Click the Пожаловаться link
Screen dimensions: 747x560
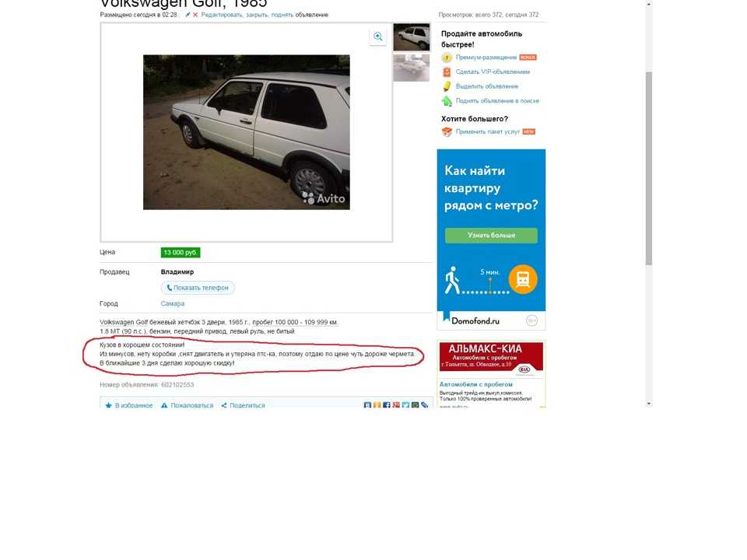tap(192, 405)
